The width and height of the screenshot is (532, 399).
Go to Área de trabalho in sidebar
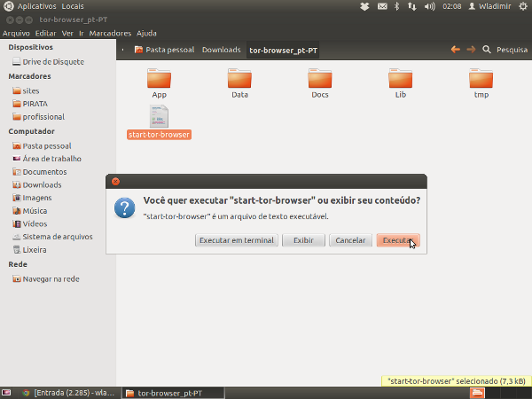(x=47, y=159)
